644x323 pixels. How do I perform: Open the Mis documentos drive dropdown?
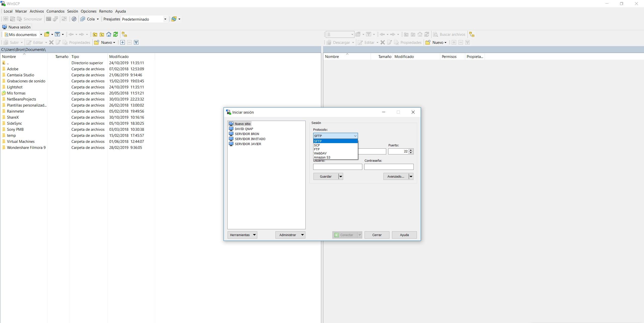tap(41, 35)
